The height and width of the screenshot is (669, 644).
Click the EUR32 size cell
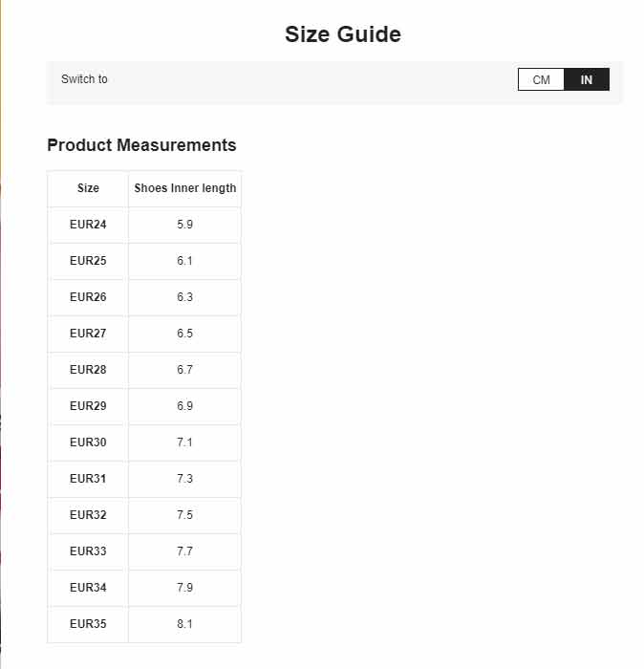(88, 514)
